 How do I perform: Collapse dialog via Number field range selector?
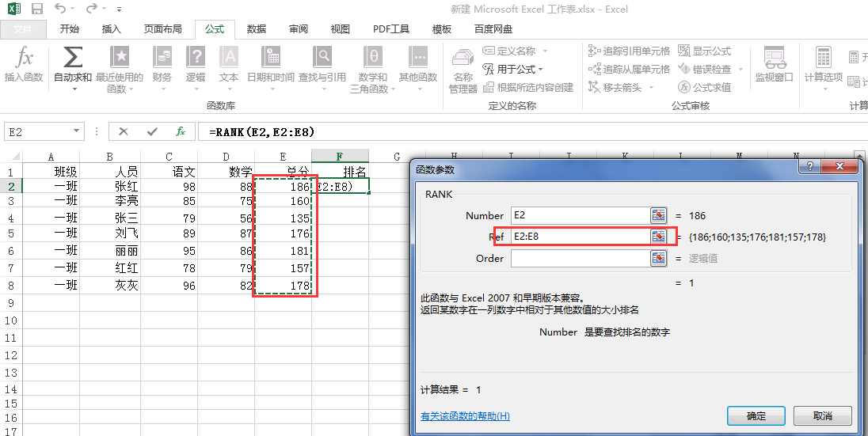coord(658,216)
